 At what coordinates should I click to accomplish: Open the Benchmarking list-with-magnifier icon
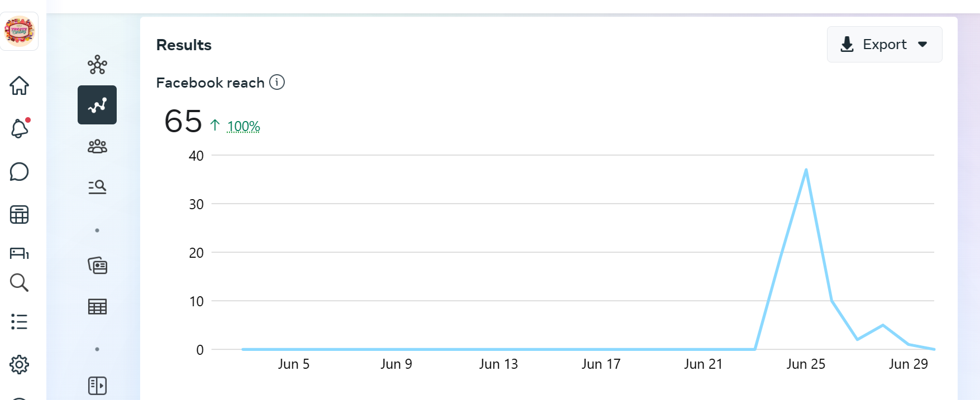97,187
